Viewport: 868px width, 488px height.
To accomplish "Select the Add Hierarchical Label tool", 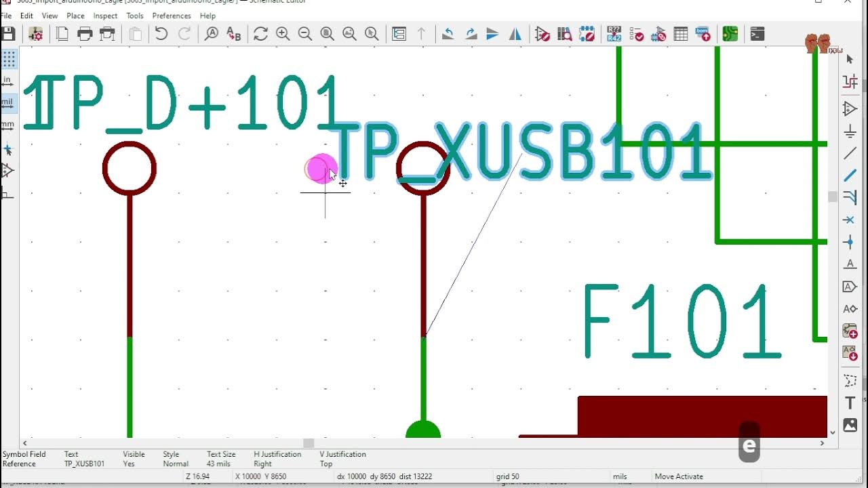I will click(x=850, y=309).
